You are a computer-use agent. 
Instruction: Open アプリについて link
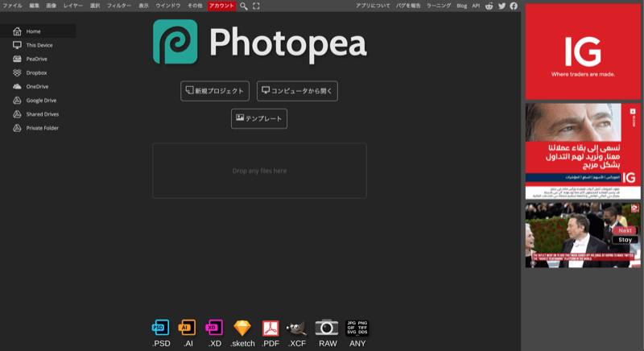tap(373, 6)
